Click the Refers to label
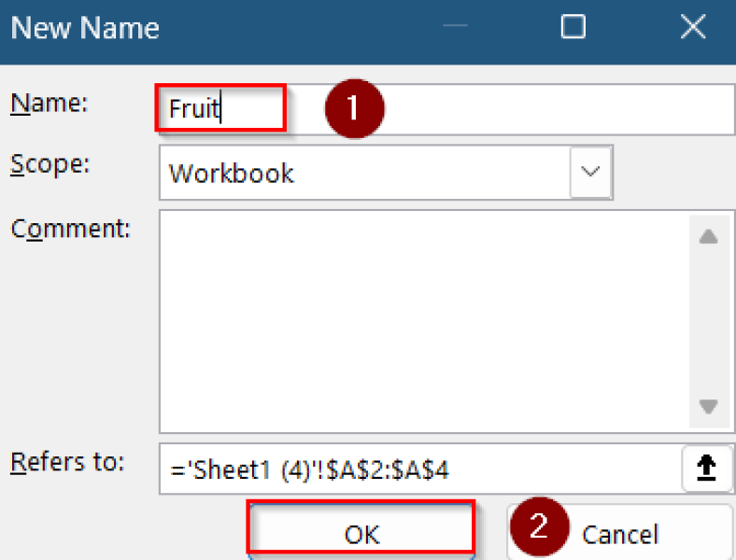 (67, 461)
